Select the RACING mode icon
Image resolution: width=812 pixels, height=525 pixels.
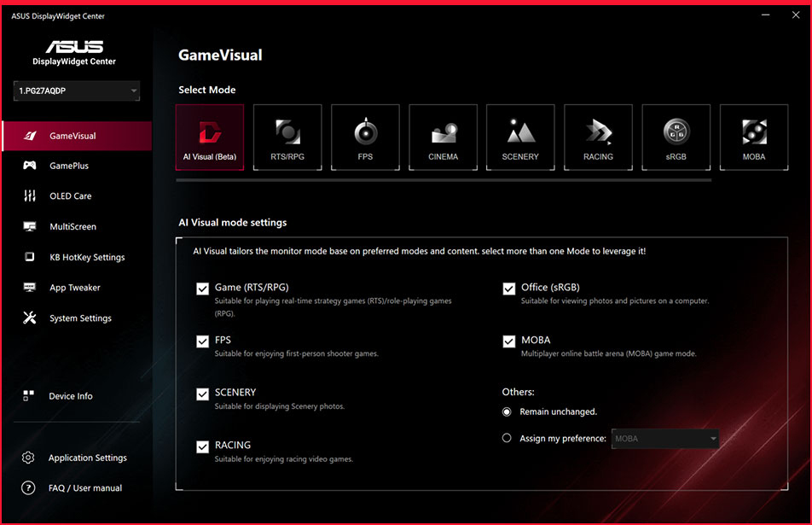pos(598,137)
